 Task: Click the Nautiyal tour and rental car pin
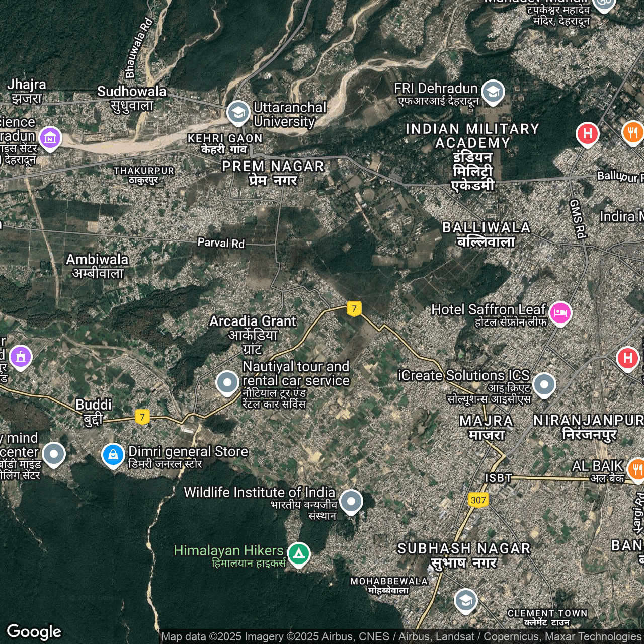pos(227,383)
